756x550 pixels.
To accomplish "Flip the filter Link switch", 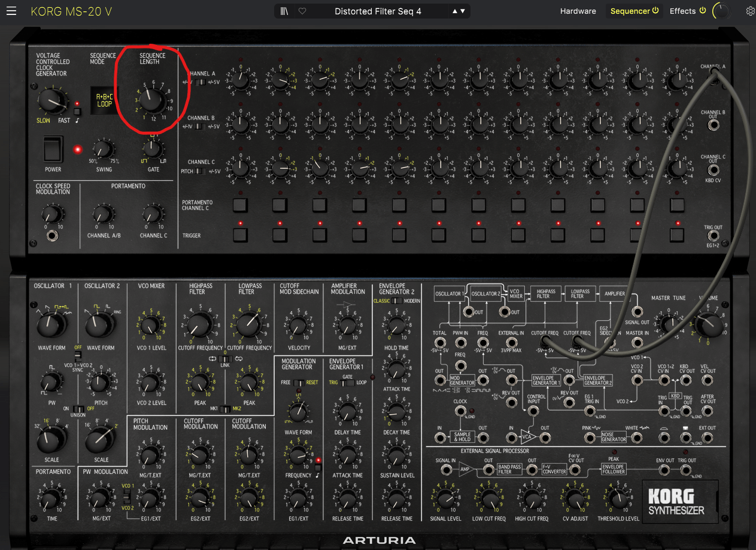I will pos(224,358).
